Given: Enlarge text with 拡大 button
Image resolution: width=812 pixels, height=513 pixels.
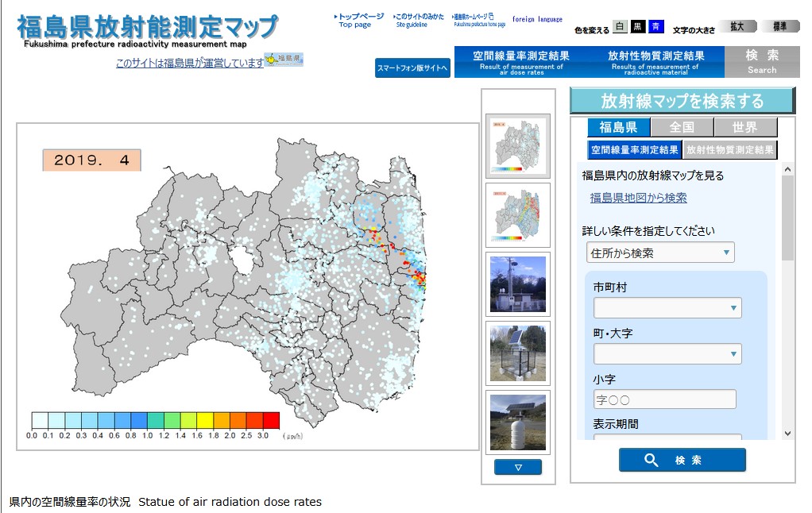Looking at the screenshot, I should pos(737,26).
